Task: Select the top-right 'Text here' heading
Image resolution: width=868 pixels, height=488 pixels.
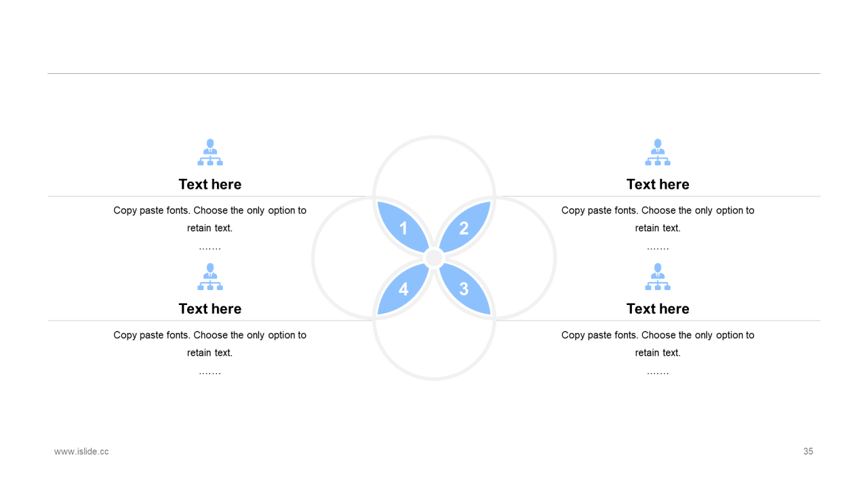Action: point(658,184)
